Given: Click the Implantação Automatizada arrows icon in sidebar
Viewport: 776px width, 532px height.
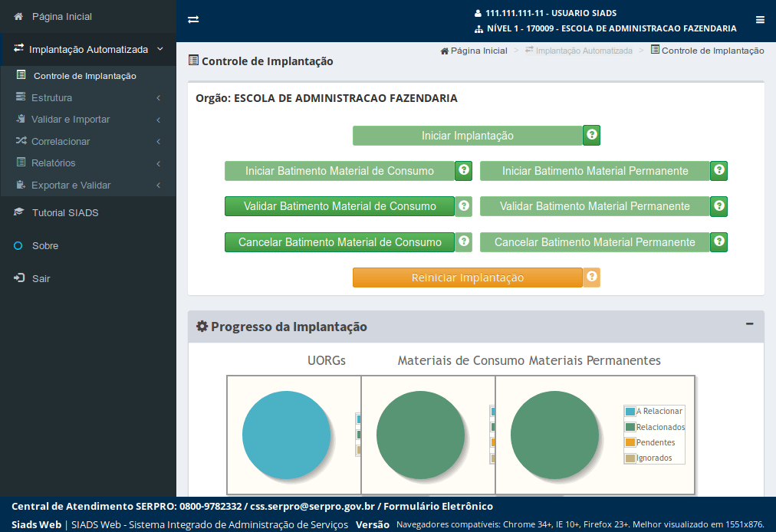Looking at the screenshot, I should (19, 48).
